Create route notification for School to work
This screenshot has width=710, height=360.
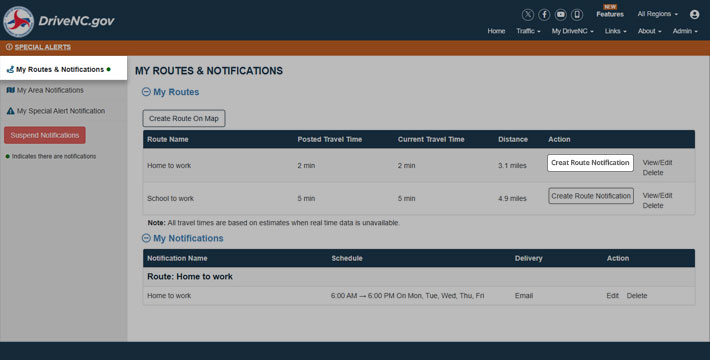tap(591, 196)
